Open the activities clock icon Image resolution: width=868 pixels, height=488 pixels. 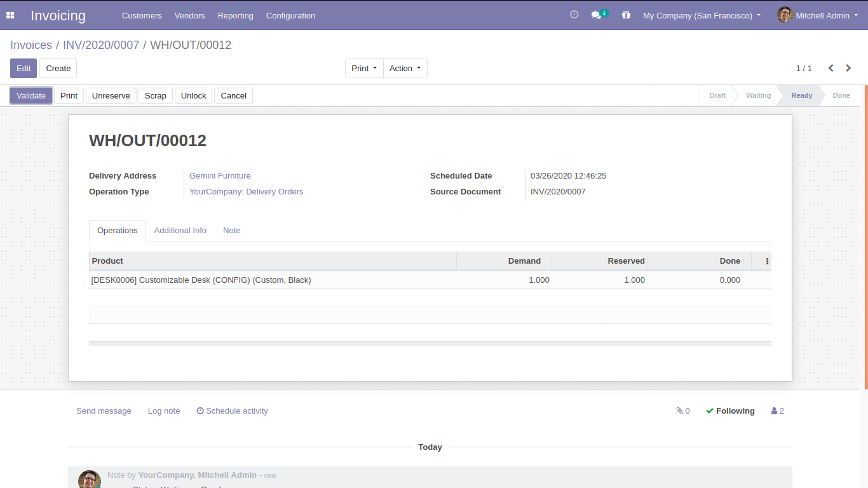[574, 15]
